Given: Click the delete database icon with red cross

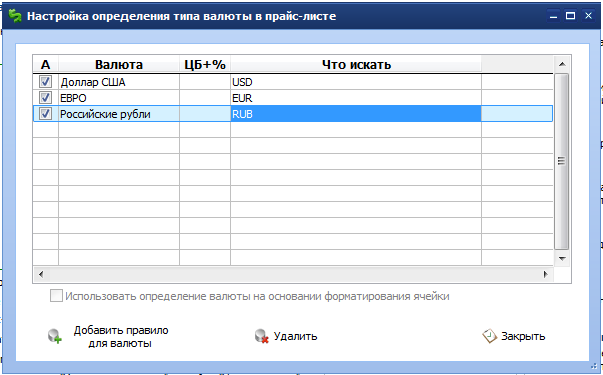Looking at the screenshot, I should pyautogui.click(x=262, y=336).
